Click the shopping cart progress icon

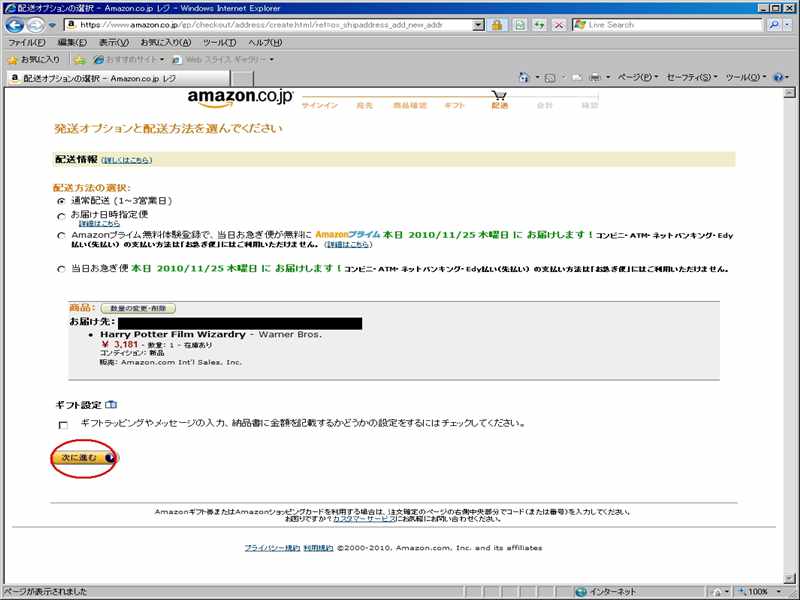(x=499, y=95)
